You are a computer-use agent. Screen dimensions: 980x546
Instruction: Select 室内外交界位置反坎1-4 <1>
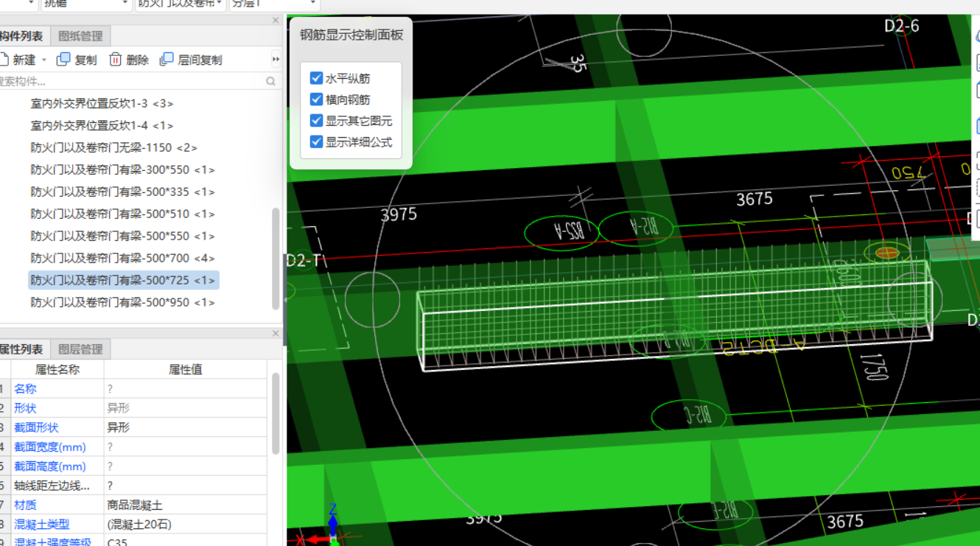tap(102, 126)
